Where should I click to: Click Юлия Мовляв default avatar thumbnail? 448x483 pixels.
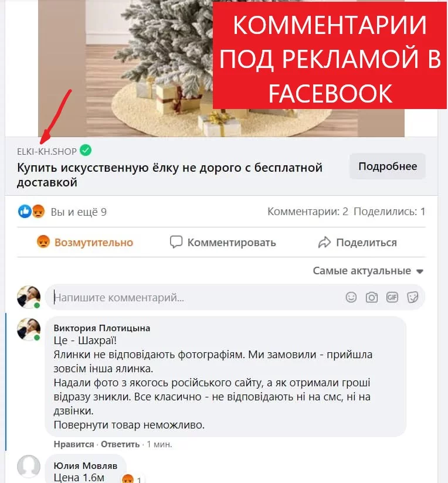click(29, 467)
